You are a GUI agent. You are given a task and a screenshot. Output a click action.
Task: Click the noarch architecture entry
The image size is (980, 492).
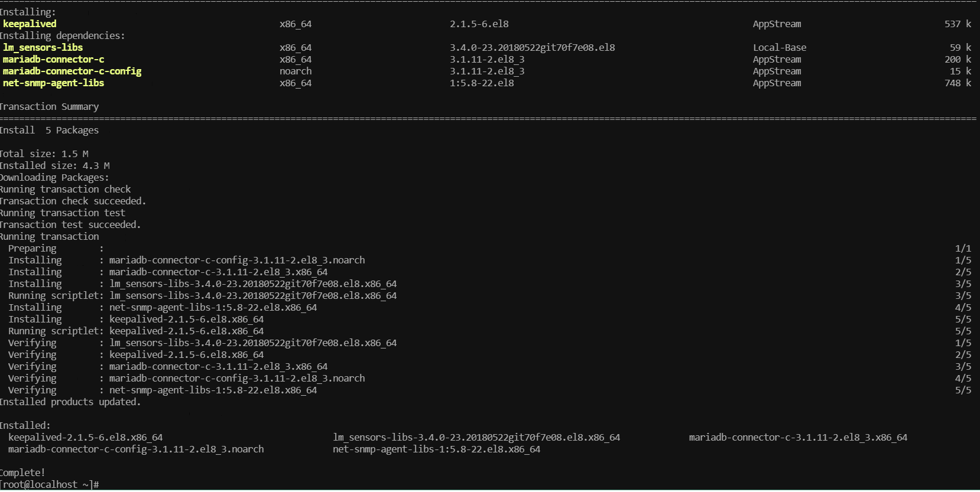point(296,71)
